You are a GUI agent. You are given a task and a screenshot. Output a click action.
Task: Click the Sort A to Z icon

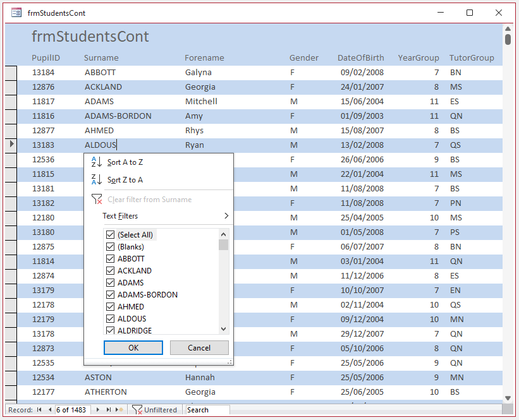pyautogui.click(x=96, y=162)
